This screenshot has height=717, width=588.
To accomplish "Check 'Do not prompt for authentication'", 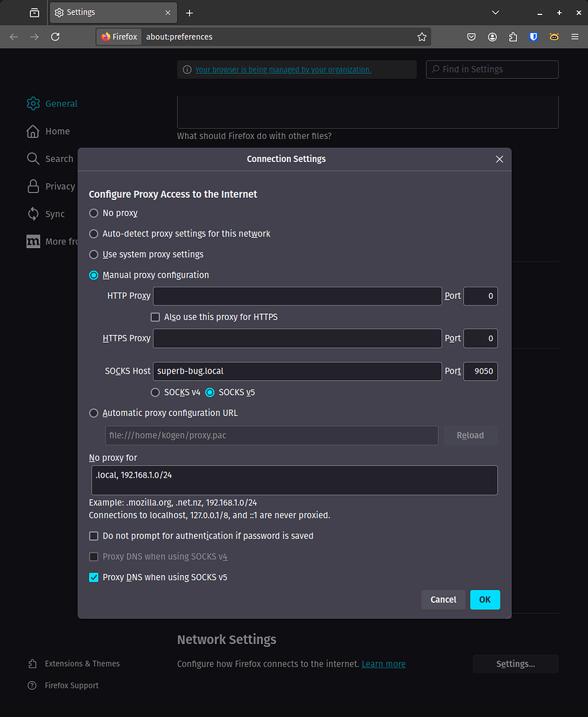I will (93, 536).
